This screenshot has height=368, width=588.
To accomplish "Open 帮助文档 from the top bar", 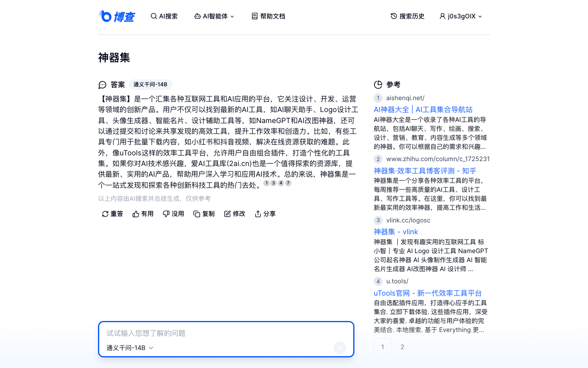I will point(268,16).
